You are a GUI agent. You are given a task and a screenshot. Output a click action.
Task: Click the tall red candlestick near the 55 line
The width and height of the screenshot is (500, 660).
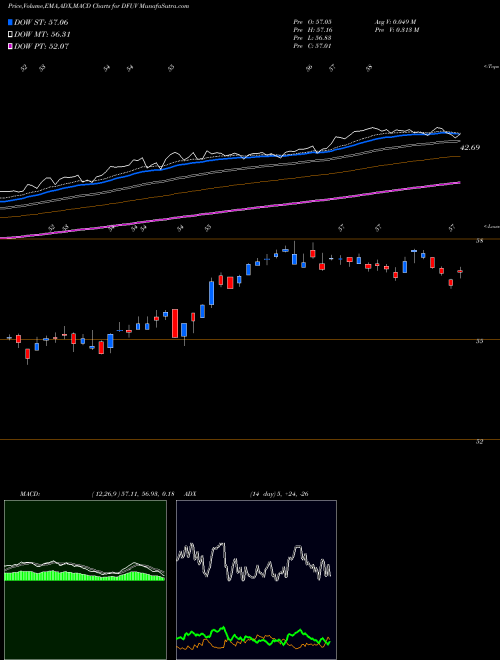pos(175,323)
